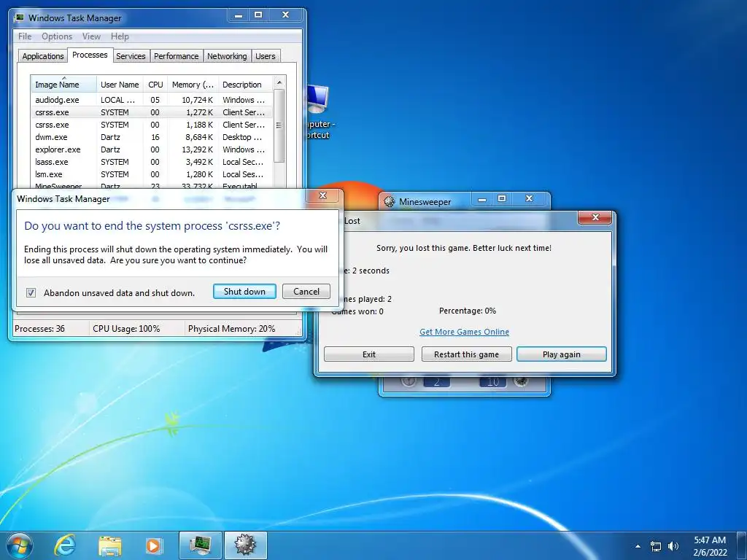Open Windows Explorer folder taskbar icon
Screen dimensions: 747x560
110,545
